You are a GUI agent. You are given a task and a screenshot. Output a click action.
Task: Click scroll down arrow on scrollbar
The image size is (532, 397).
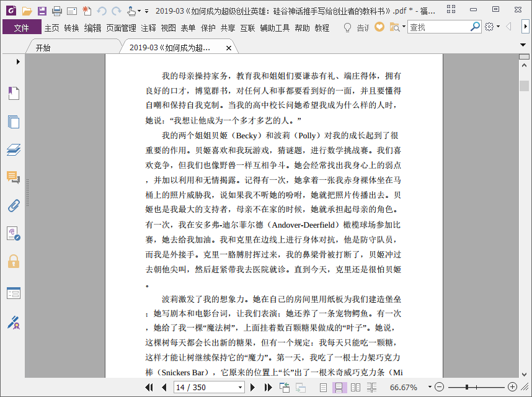click(x=524, y=374)
